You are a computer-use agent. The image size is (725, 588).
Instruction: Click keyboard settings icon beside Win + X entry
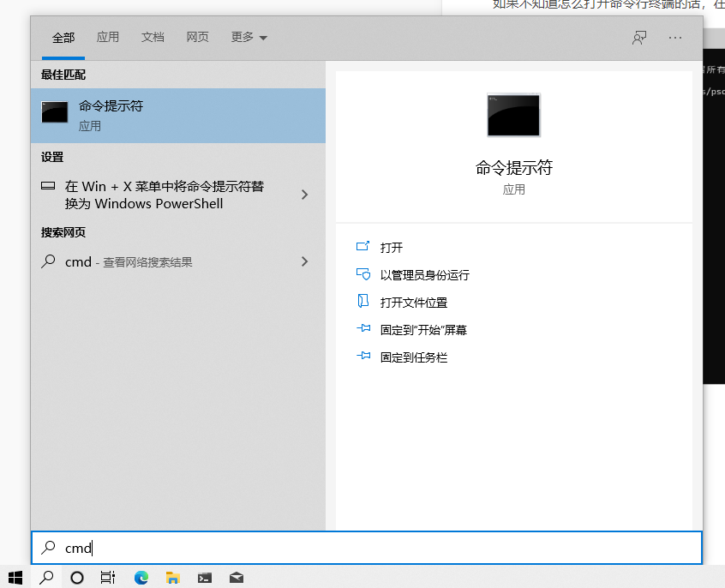click(x=48, y=186)
